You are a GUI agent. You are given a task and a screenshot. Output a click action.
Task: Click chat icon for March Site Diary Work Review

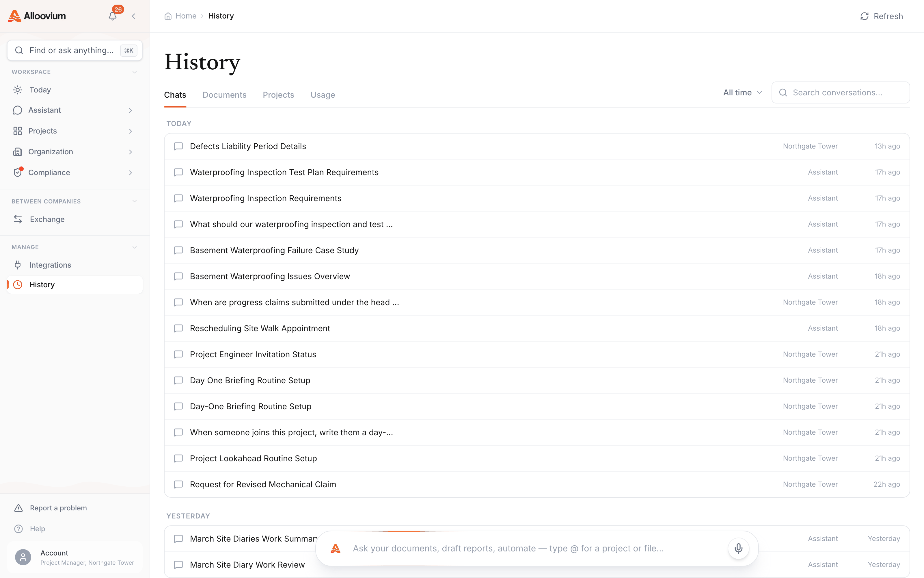point(178,565)
